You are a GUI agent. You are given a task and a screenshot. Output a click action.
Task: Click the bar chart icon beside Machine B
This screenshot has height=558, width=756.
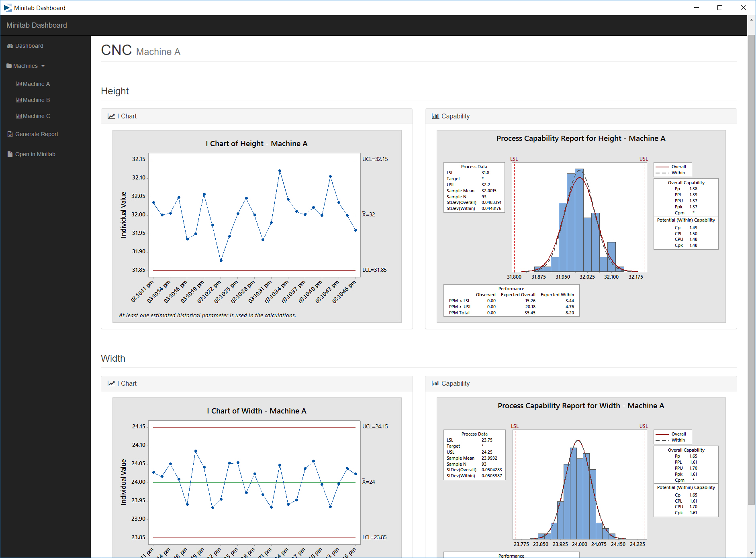[19, 100]
